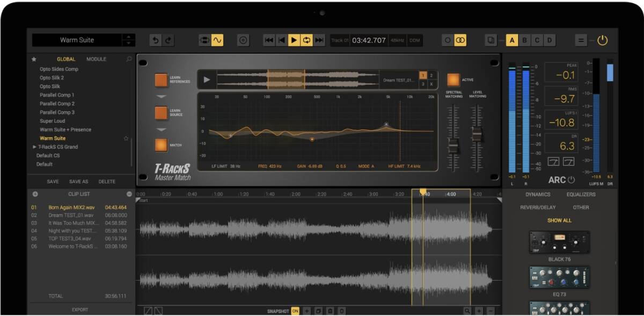Screen dimensions: 644x316
Task: Click the copy preset icon beside A
Action: tap(491, 40)
